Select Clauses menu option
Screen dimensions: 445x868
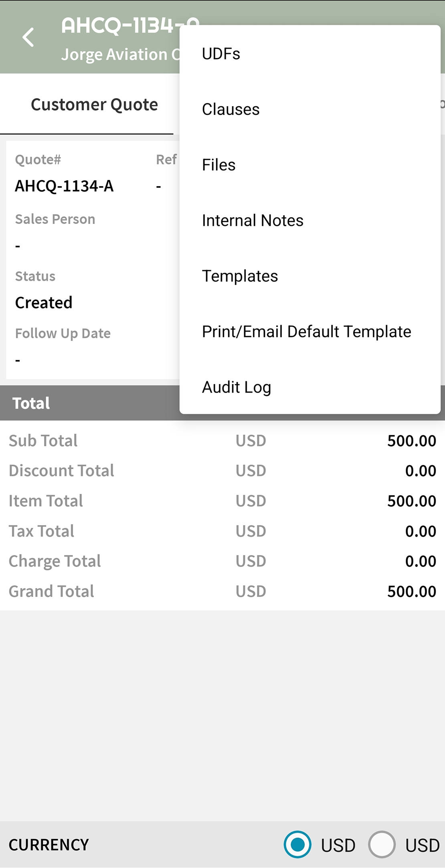tap(231, 109)
